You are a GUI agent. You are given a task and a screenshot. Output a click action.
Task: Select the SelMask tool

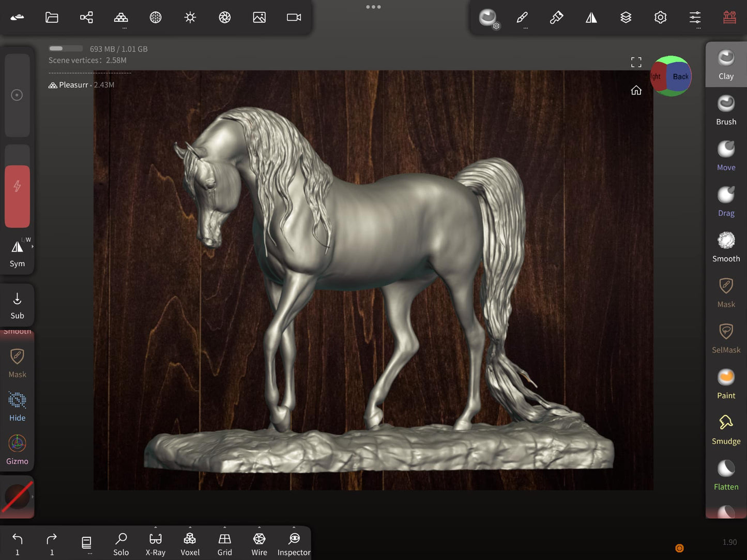click(x=726, y=338)
